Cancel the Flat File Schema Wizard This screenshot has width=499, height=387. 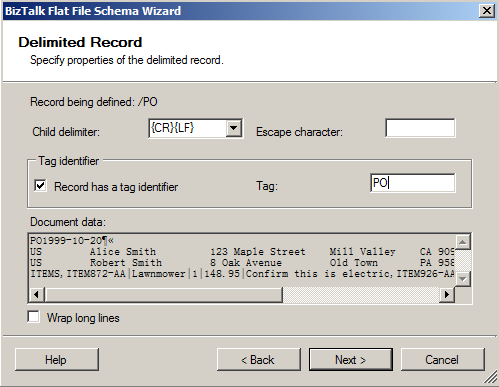coord(442,360)
